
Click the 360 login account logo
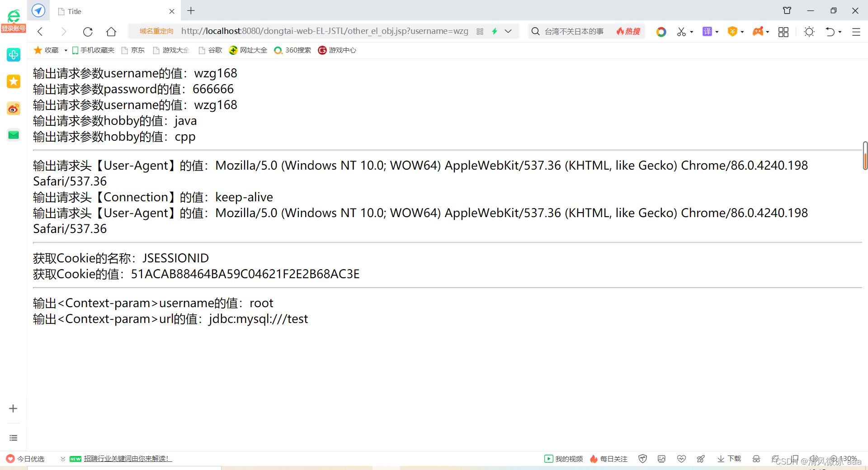tap(14, 21)
